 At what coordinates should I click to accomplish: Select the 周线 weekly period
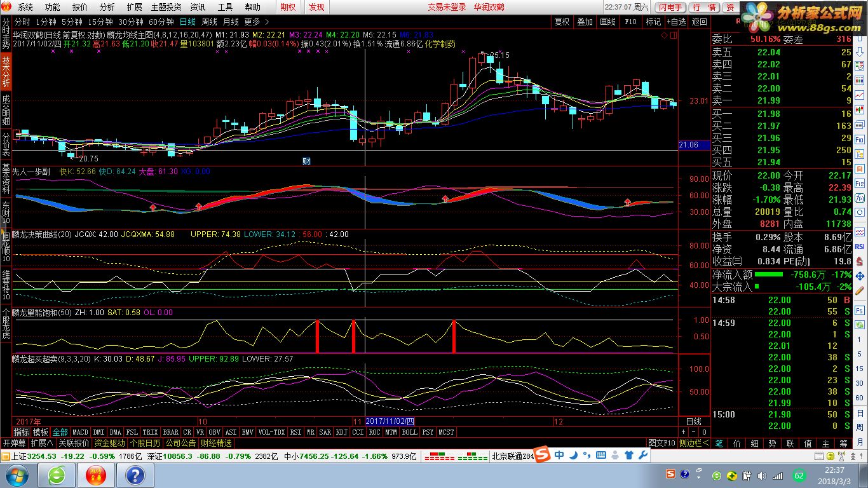pyautogui.click(x=209, y=22)
